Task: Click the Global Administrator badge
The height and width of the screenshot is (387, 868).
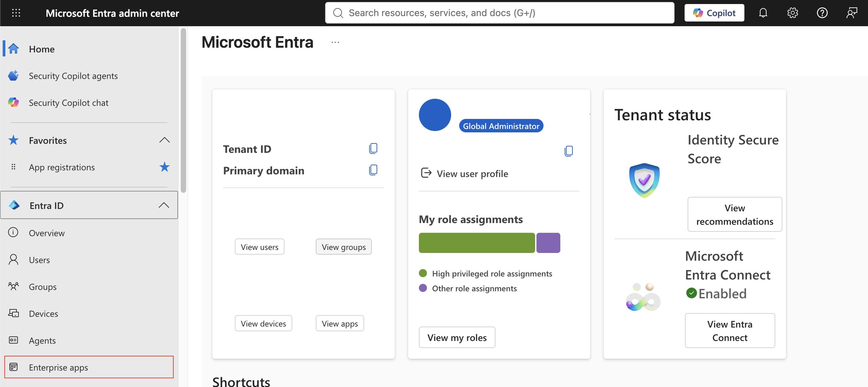Action: 501,126
